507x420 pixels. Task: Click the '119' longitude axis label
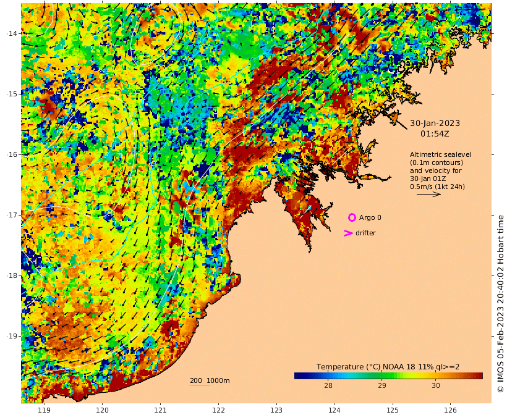(x=45, y=410)
